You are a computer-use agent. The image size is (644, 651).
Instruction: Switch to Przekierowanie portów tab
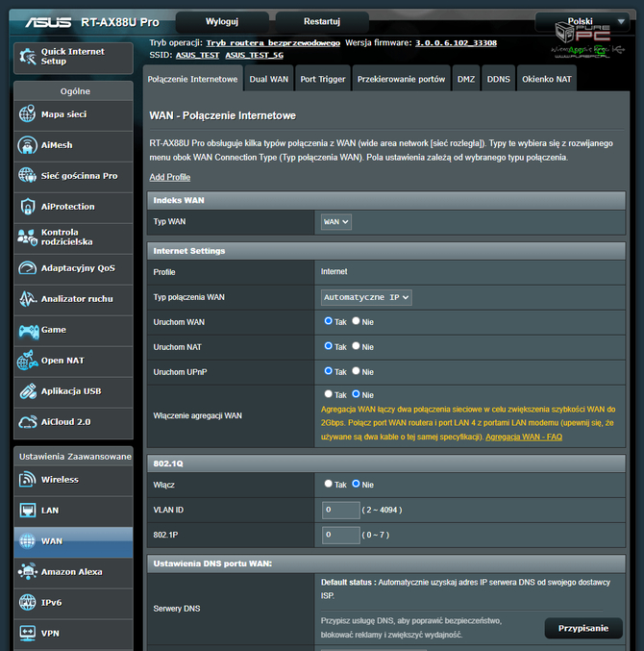tap(401, 79)
